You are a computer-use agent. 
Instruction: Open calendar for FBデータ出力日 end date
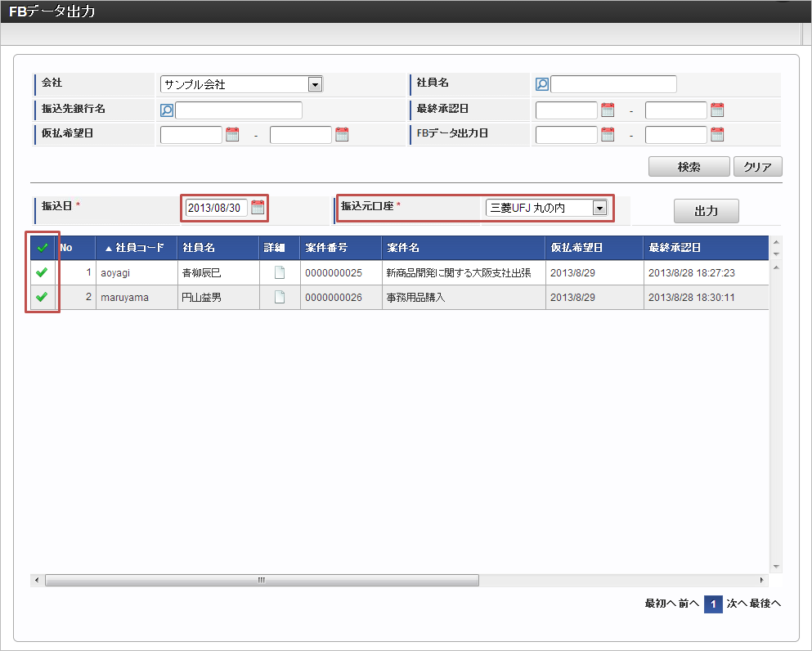coord(717,135)
